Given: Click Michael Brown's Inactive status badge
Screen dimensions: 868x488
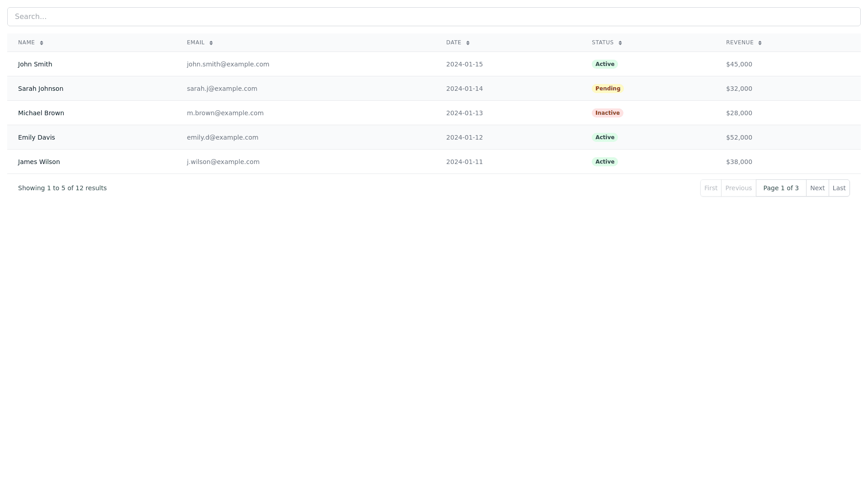Looking at the screenshot, I should (x=607, y=113).
